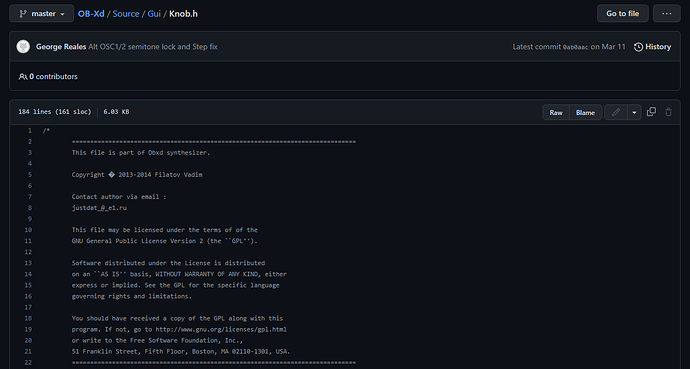Select line number 5 of the file
690x369 pixels.
30,175
